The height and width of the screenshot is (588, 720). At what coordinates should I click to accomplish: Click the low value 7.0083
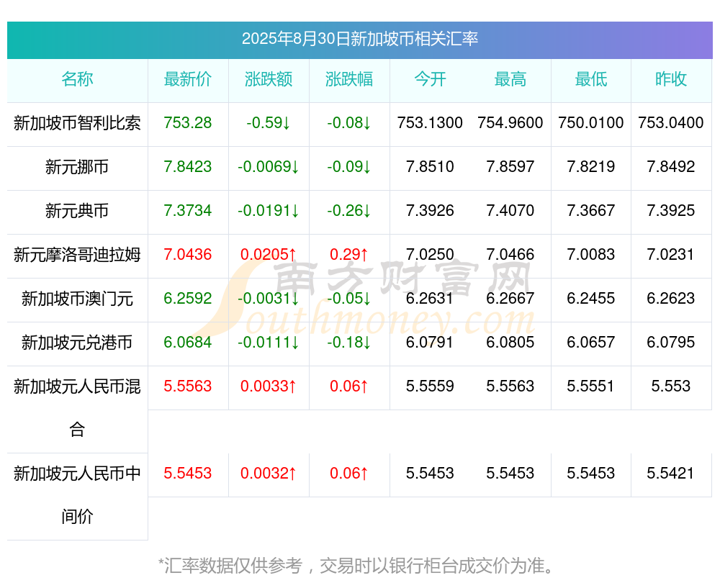click(x=591, y=254)
